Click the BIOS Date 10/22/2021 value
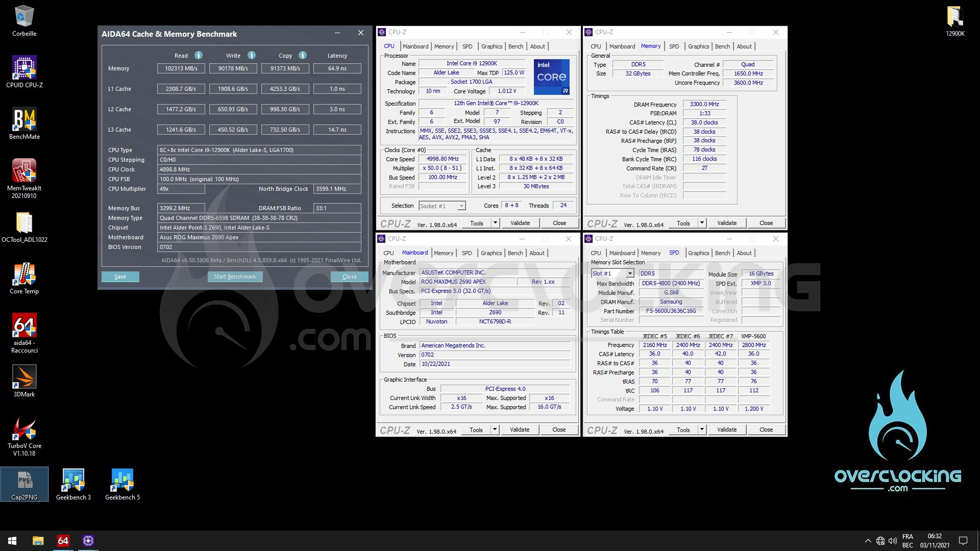 (x=495, y=364)
